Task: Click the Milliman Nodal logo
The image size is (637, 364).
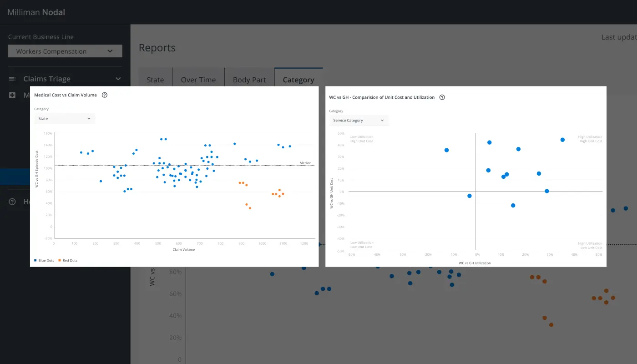Action: tap(36, 12)
